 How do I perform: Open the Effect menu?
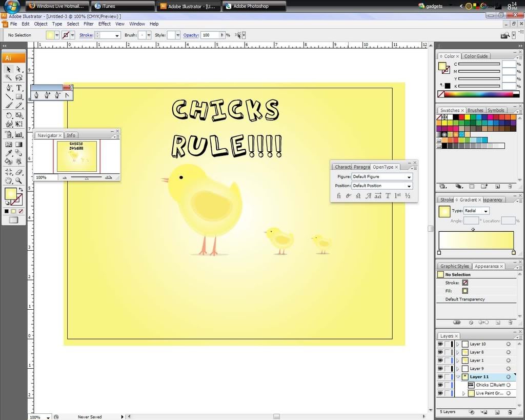[x=105, y=24]
